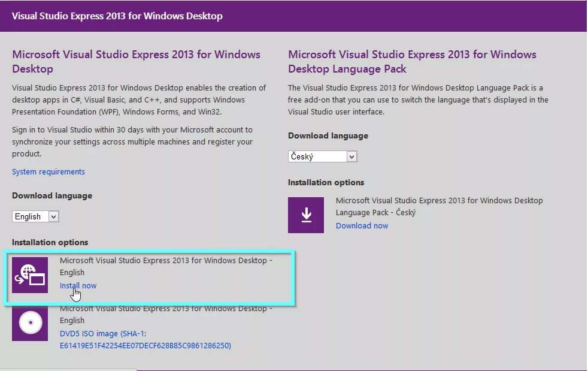The image size is (588, 371).
Task: Click the Visual Studio Express 2013 banner title
Action: [x=117, y=16]
